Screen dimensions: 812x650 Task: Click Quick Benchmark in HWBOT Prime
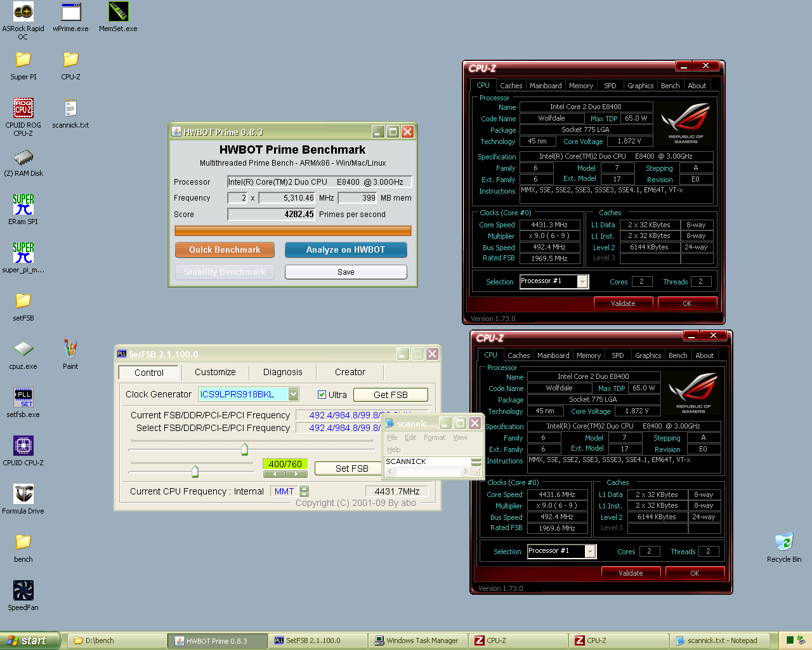click(x=225, y=250)
